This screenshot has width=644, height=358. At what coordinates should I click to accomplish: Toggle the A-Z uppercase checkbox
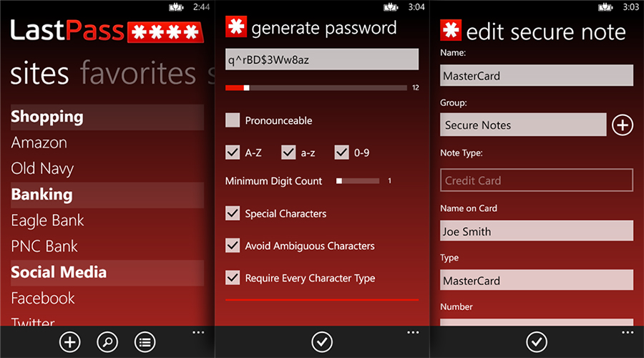click(x=233, y=153)
